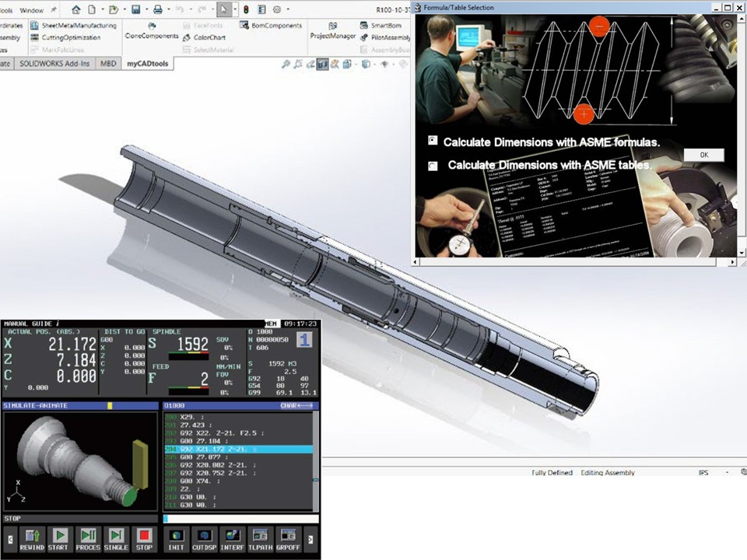Click CUTDSP softkey
Viewport: 747px width, 560px height.
(x=205, y=540)
